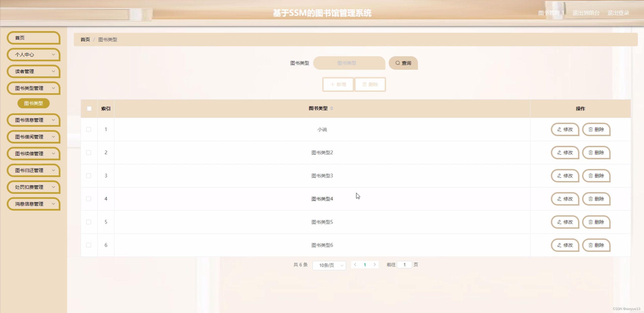Open 首页 breadcrumb link

pos(85,40)
